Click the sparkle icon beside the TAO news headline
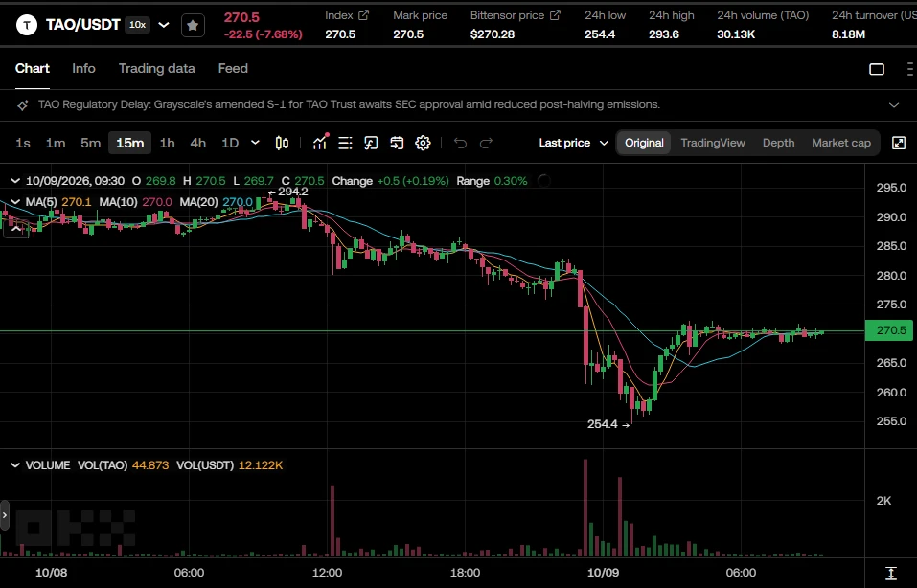Image resolution: width=917 pixels, height=588 pixels. tap(23, 105)
